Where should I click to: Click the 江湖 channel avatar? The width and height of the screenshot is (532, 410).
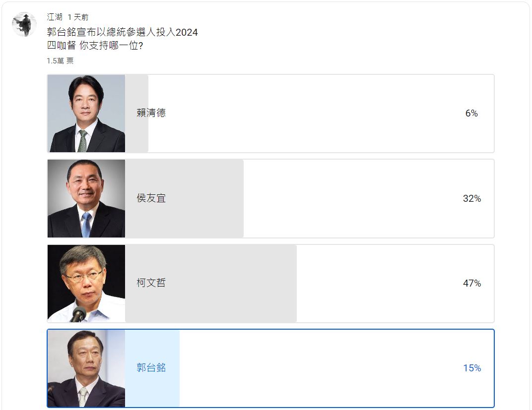point(24,24)
